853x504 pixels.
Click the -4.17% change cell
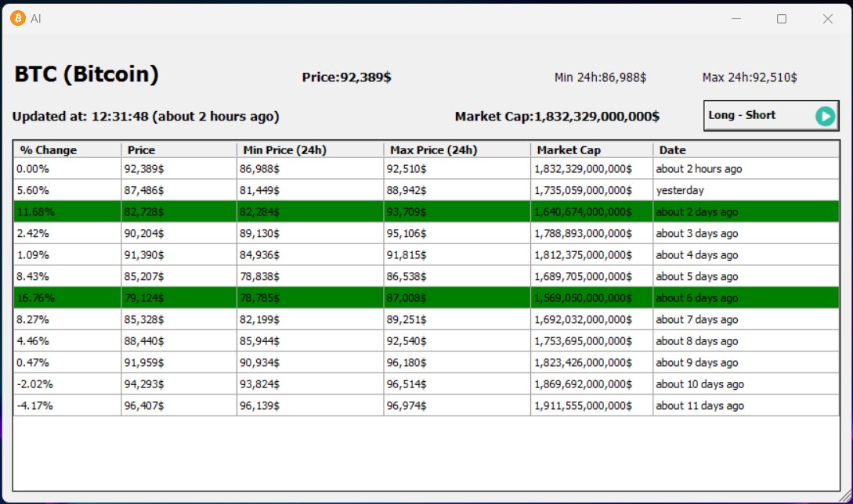pyautogui.click(x=67, y=405)
